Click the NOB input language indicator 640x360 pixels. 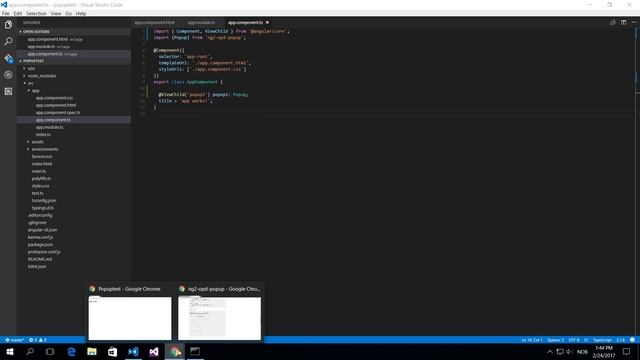[x=582, y=351]
